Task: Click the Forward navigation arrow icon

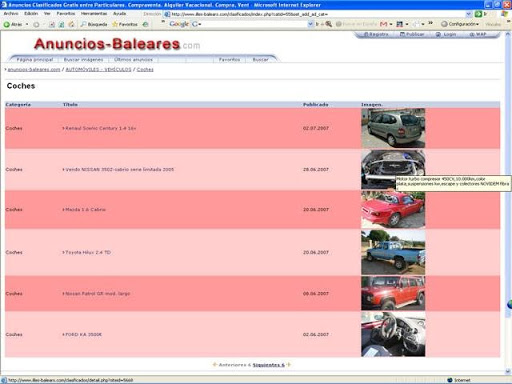Action: pos(36,24)
